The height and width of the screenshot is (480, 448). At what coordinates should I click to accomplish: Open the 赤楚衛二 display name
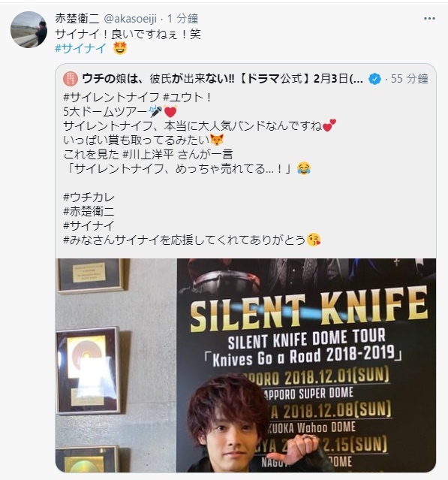coord(77,19)
